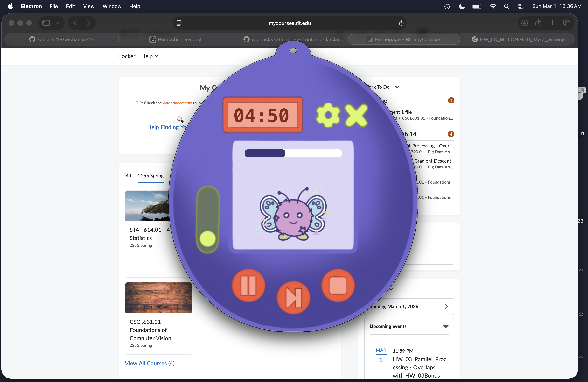This screenshot has height=382, width=588.
Task: Click the timer progress bar
Action: 293,153
